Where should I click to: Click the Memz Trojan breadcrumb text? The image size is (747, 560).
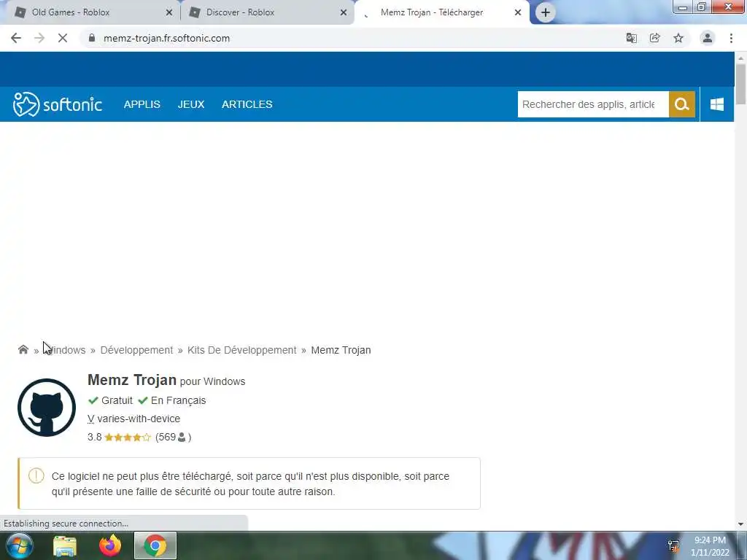point(341,350)
